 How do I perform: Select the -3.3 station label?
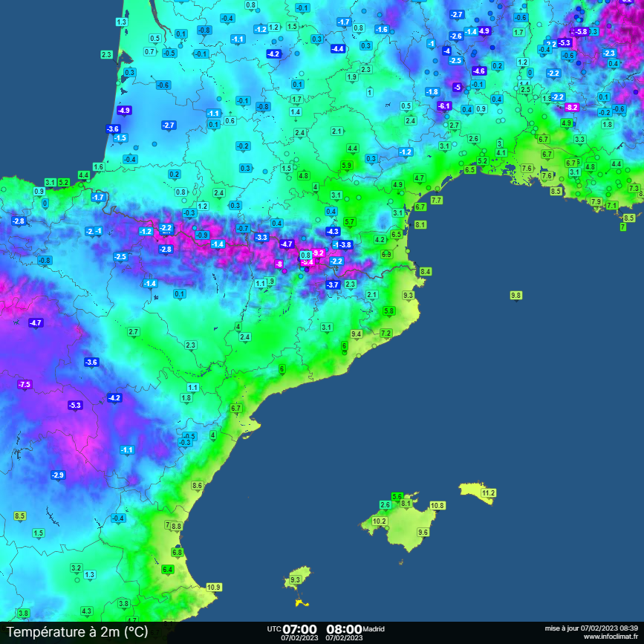(x=261, y=238)
